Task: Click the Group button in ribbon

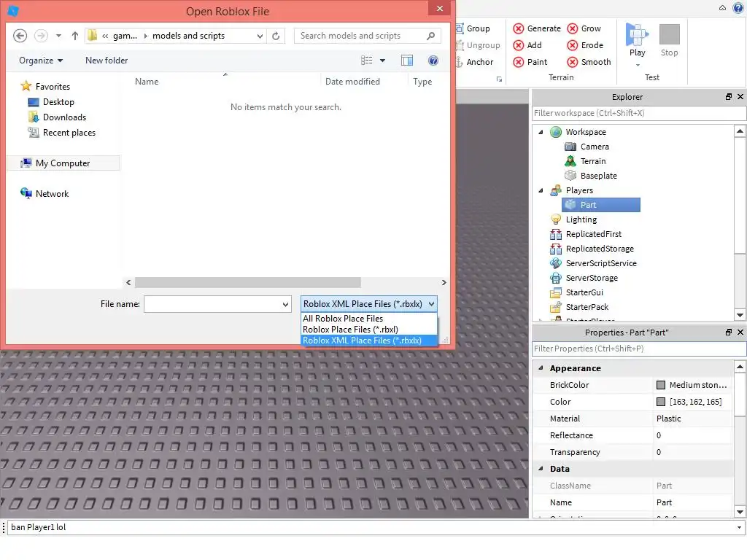Action: [473, 28]
